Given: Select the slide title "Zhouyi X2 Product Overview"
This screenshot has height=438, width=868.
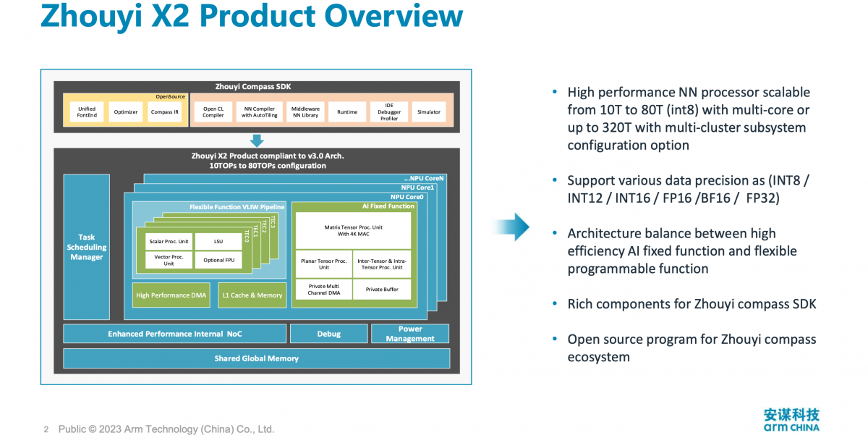Looking at the screenshot, I should (252, 17).
